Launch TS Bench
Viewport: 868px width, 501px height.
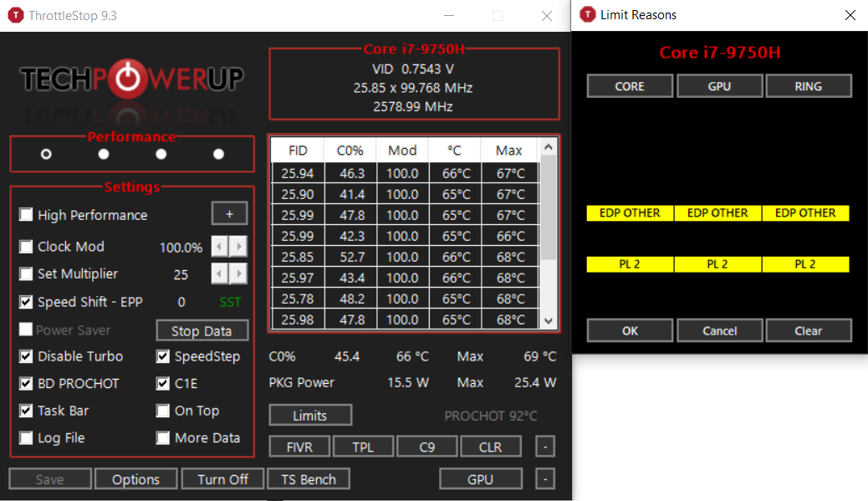tap(309, 479)
